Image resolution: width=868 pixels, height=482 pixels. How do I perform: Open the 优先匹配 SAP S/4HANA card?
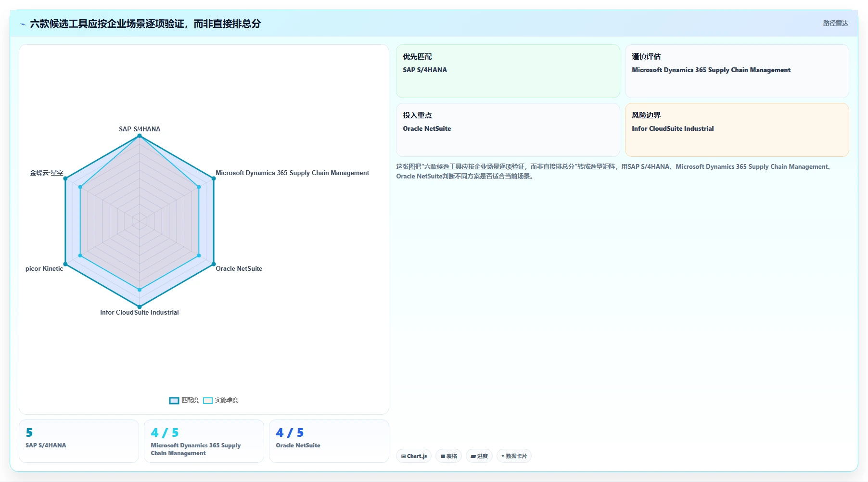(508, 71)
